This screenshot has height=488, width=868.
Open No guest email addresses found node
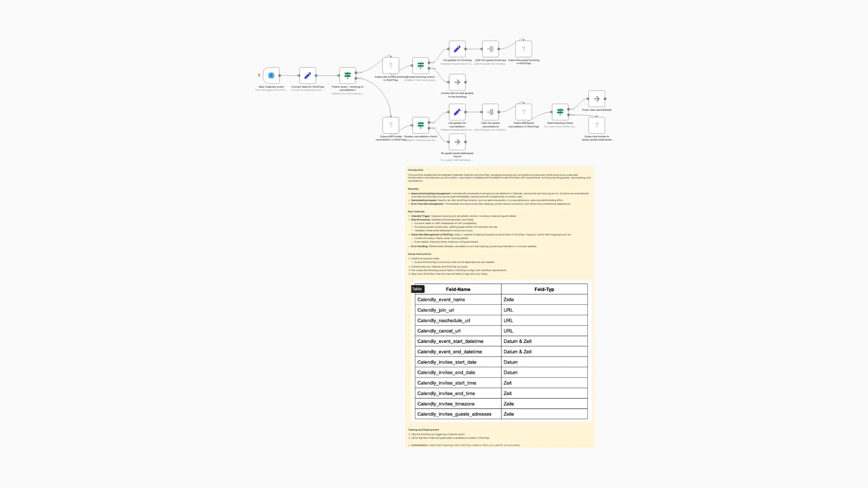[x=457, y=142]
